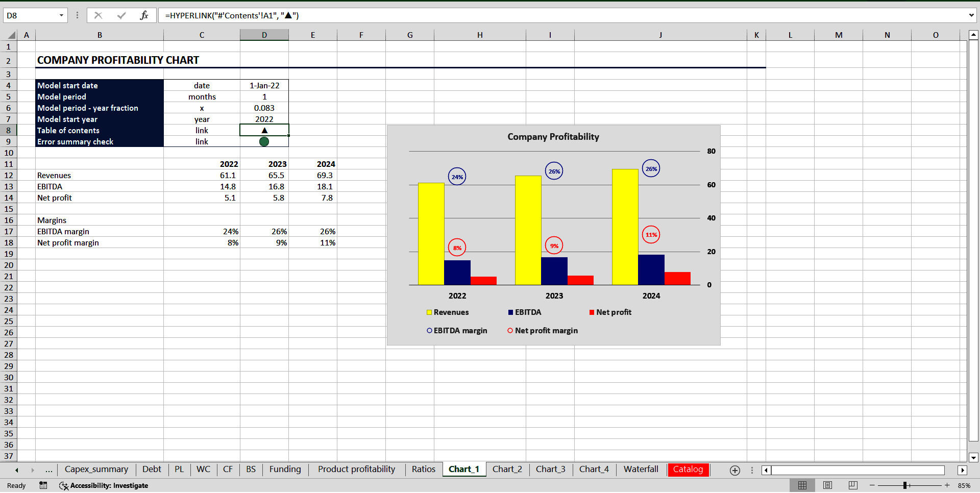The height and width of the screenshot is (493, 980).
Task: Click the Net profit margin legend entry
Action: pyautogui.click(x=543, y=331)
